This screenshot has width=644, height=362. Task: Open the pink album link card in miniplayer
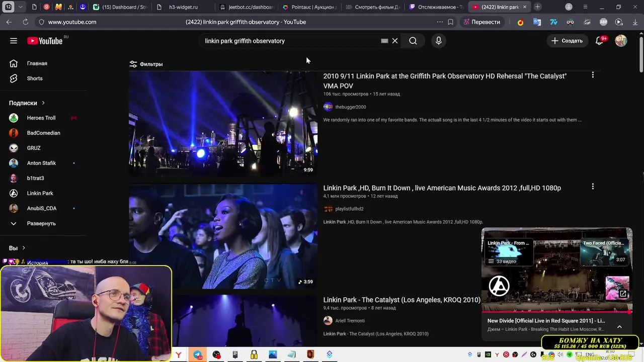617,288
